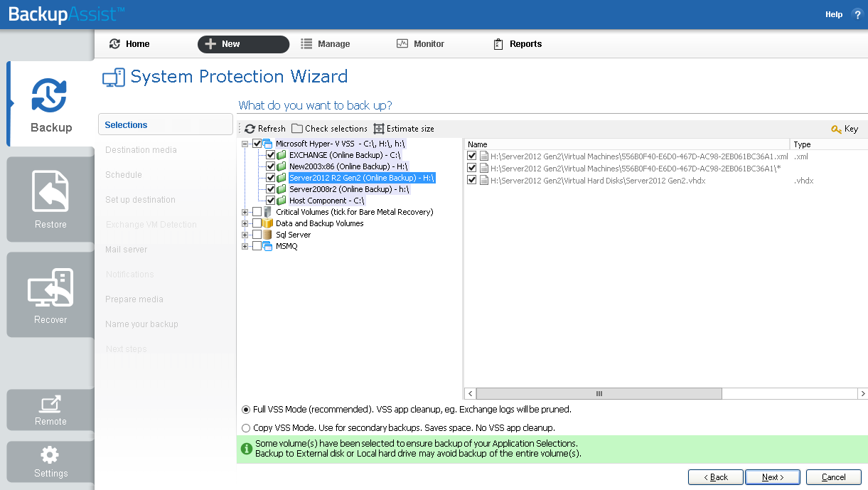Uncheck the EXCHANGE (Online Backup) checkbox
868x490 pixels.
[x=271, y=155]
